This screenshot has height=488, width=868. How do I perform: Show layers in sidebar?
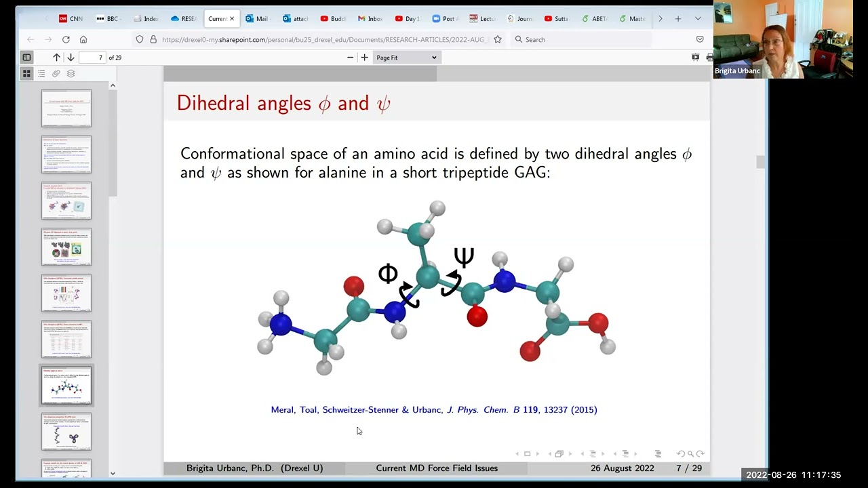coord(71,73)
